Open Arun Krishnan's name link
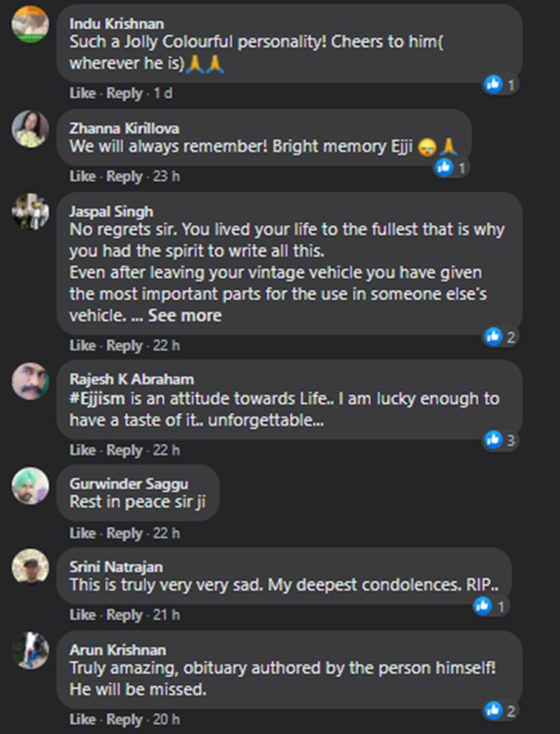 click(x=117, y=650)
